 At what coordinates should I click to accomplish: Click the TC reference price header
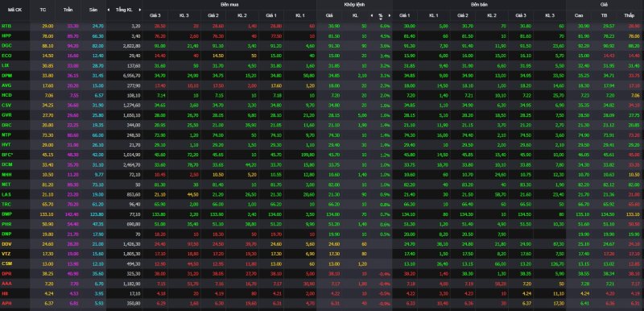click(43, 10)
